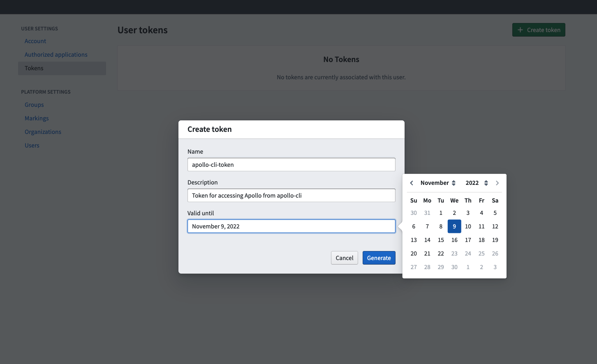Select November 16 in the calendar
Viewport: 597px width, 364px height.
pos(454,240)
